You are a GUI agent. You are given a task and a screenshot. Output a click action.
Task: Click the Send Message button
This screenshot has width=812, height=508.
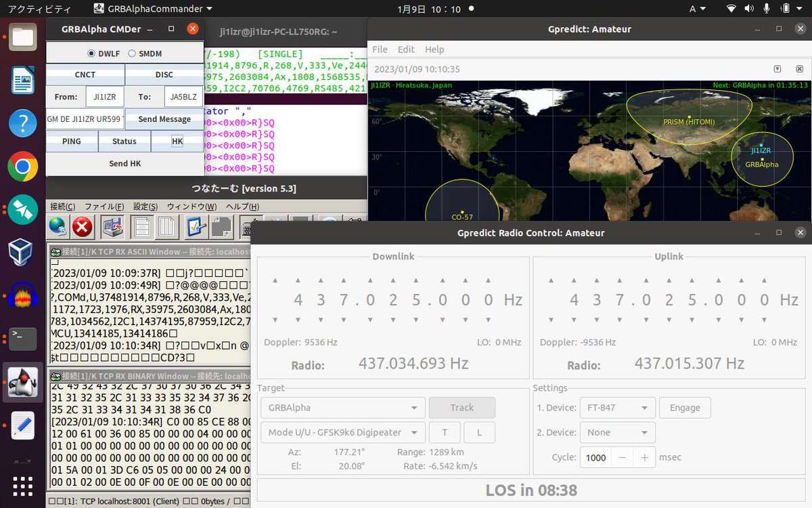coord(164,119)
